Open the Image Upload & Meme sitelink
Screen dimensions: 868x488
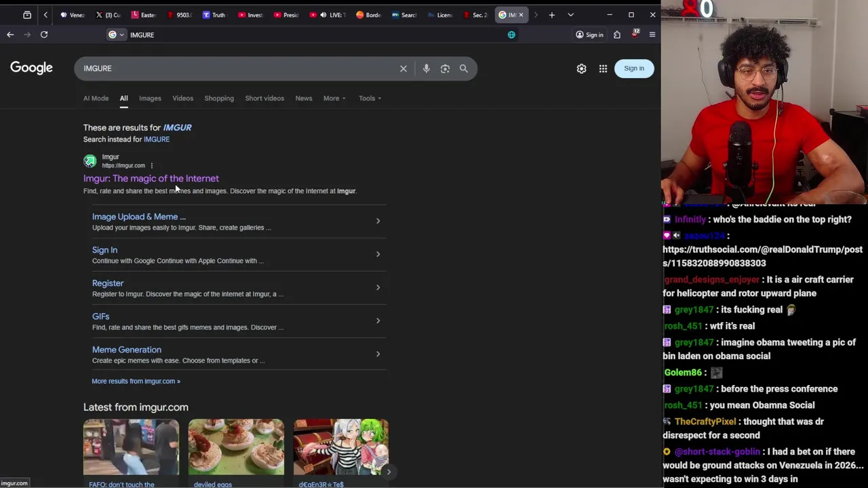pos(139,217)
